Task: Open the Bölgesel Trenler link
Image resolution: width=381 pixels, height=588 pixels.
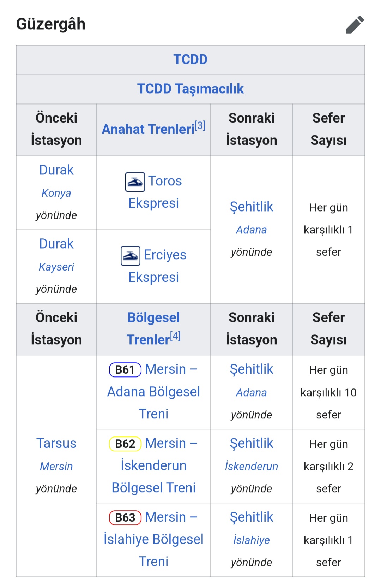Action: point(153,328)
